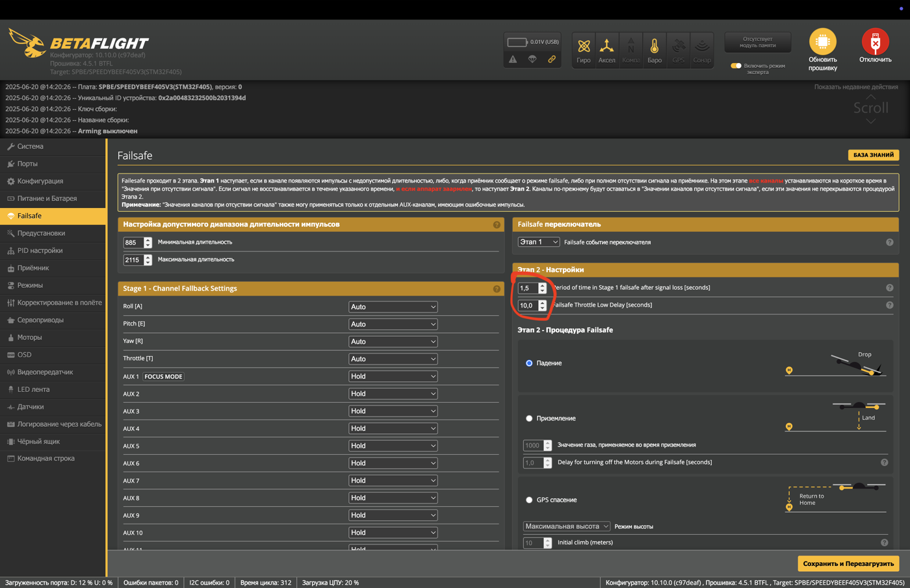Click the Initial climb field 10

(537, 543)
